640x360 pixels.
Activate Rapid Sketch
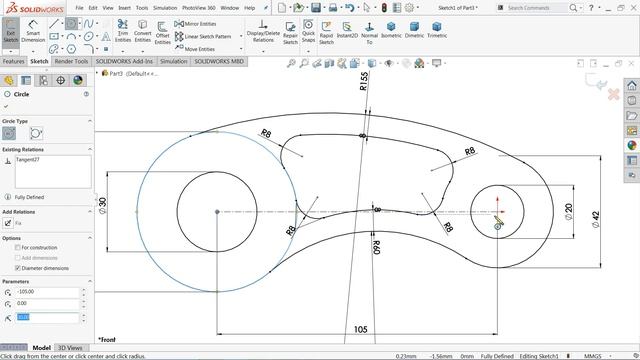tap(326, 33)
